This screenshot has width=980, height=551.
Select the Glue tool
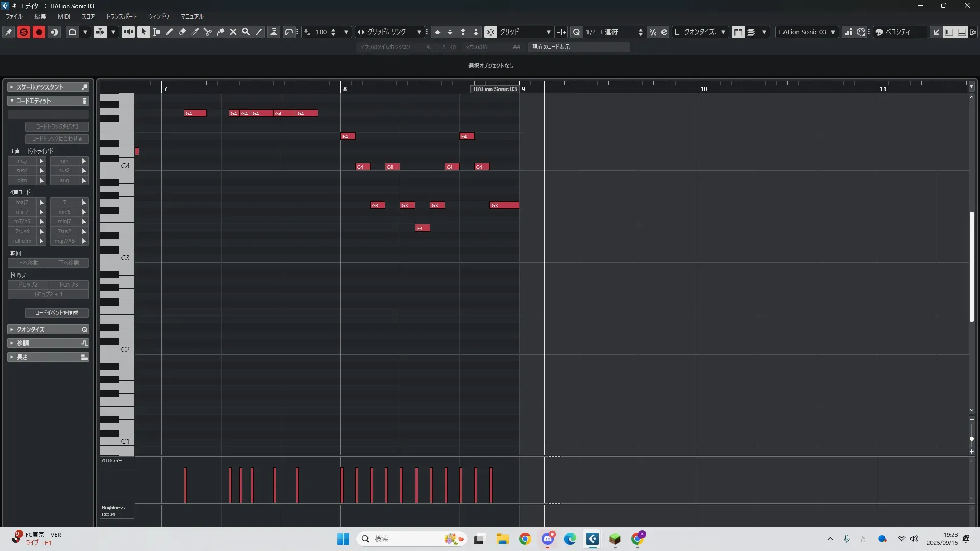click(x=220, y=32)
